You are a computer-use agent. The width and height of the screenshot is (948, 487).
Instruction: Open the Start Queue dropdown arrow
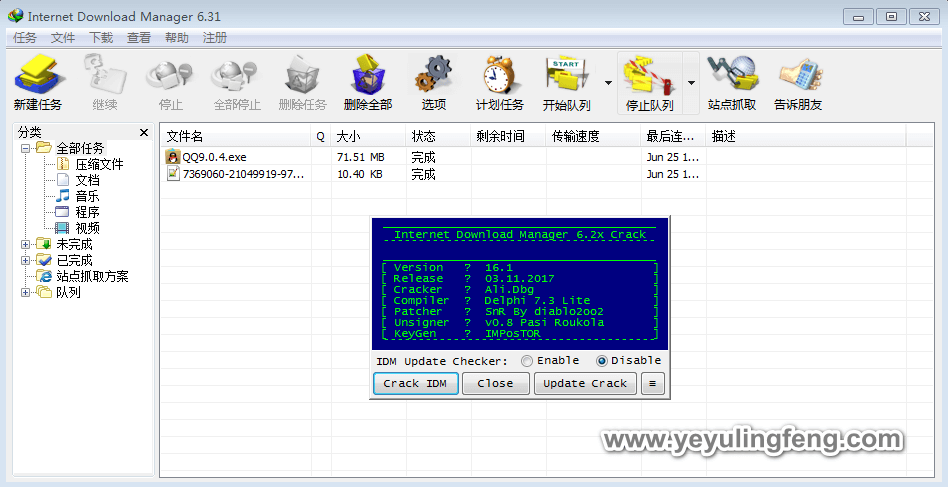point(608,83)
